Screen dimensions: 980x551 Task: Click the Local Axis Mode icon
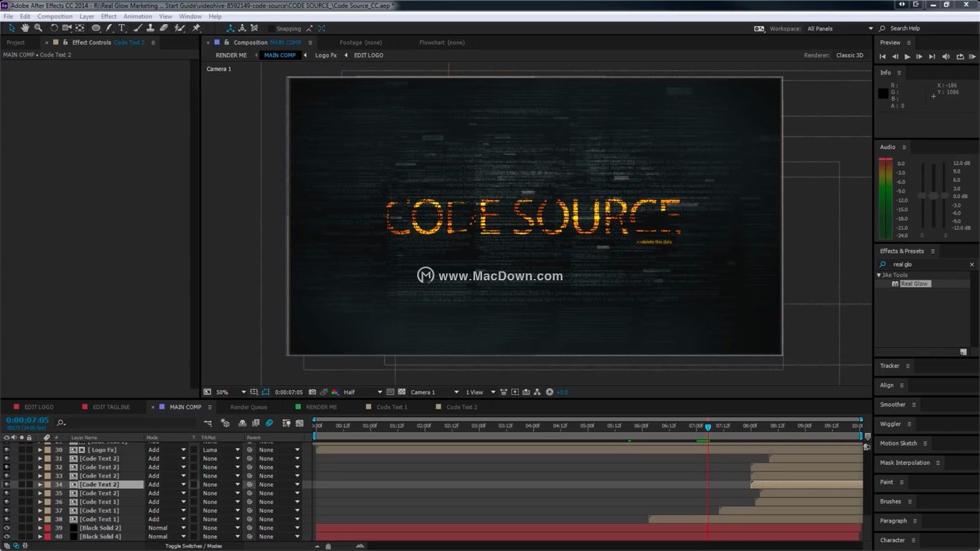pyautogui.click(x=230, y=28)
